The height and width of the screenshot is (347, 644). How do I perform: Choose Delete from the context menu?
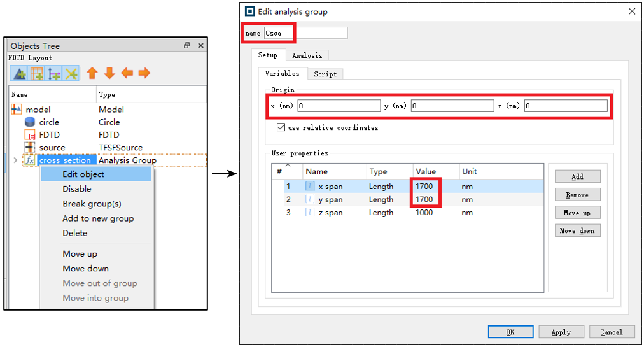tap(75, 233)
